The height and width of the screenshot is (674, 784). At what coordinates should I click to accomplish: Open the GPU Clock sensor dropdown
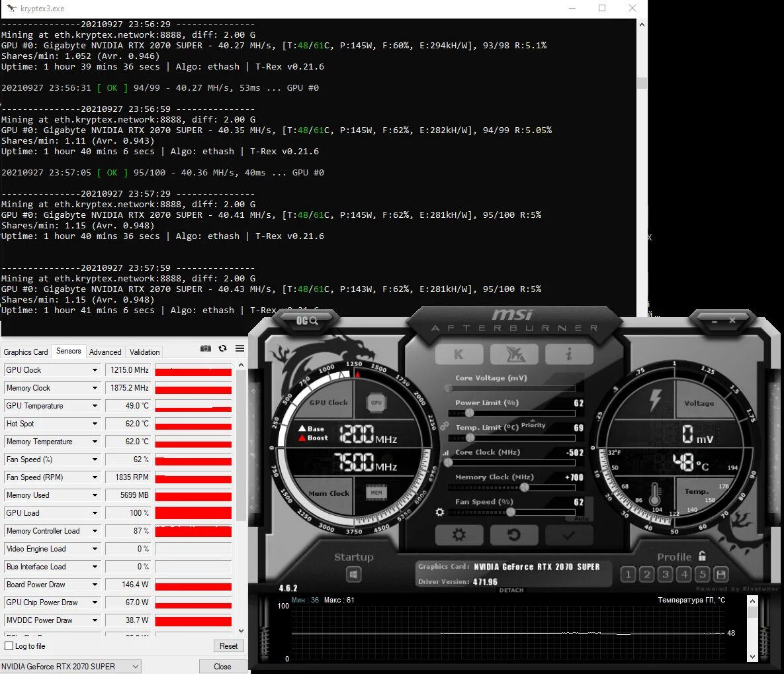(95, 370)
